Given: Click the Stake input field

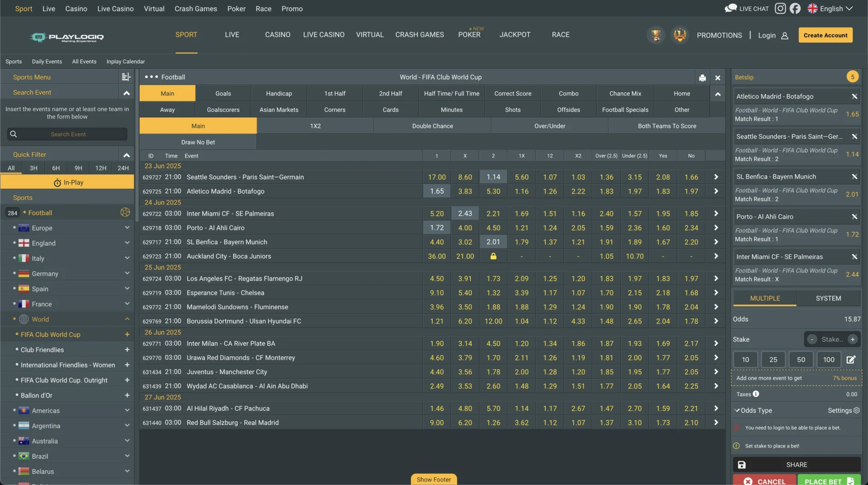Looking at the screenshot, I should pyautogui.click(x=832, y=339).
